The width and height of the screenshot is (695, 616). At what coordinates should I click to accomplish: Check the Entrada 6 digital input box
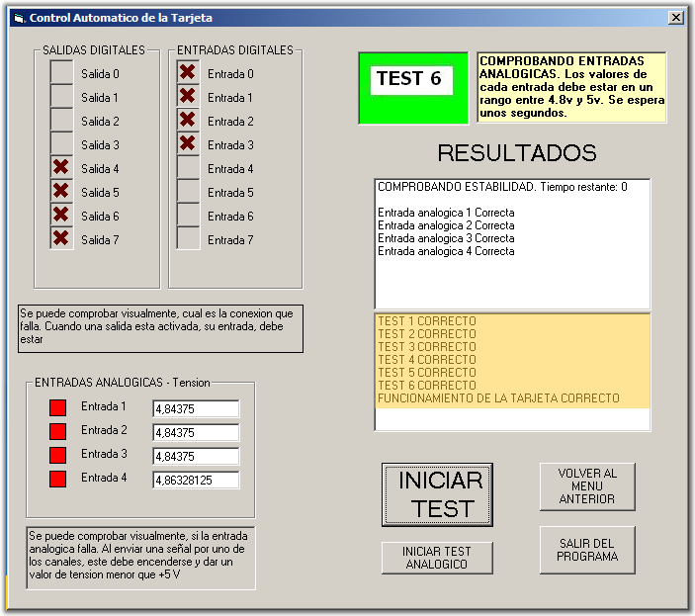pos(188,216)
